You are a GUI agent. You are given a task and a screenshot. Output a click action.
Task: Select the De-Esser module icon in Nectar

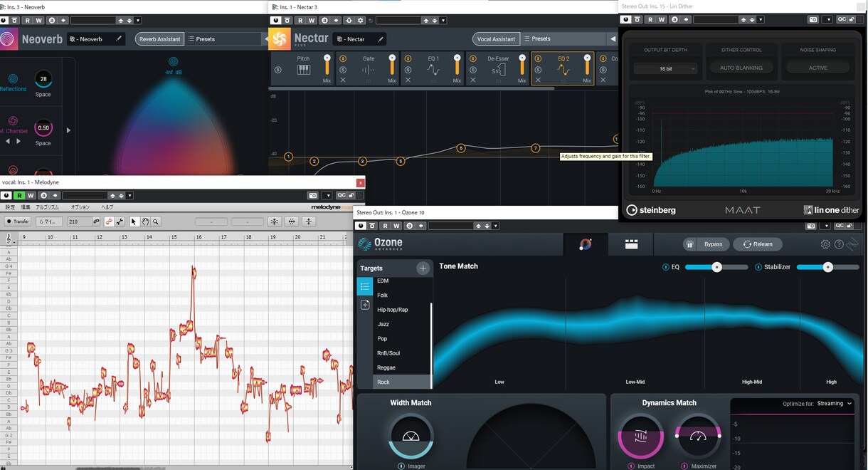click(498, 70)
